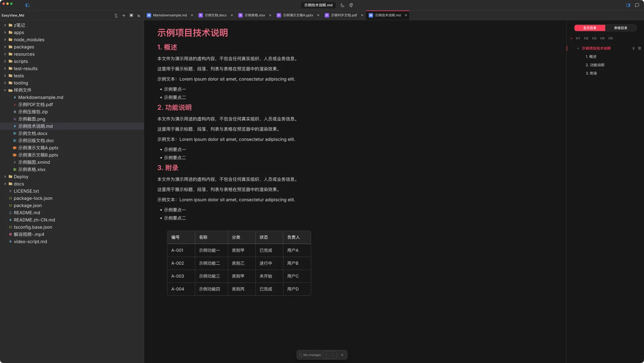This screenshot has height=363, width=644.
Task: Close the No changes bar
Action: tap(342, 355)
